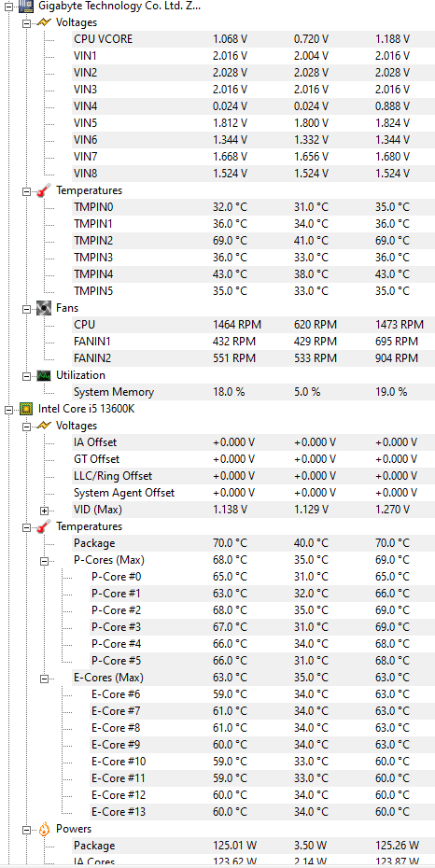Click the CPU Voltages lightning icon

click(x=44, y=426)
